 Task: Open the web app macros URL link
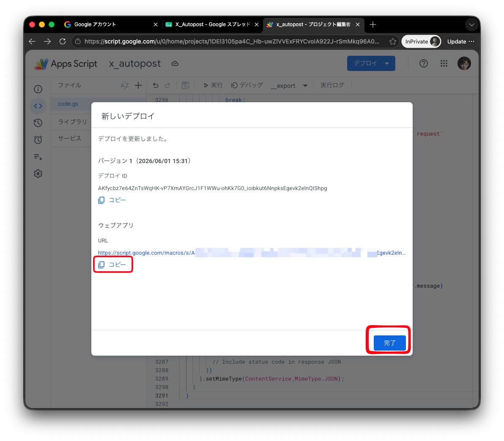(x=251, y=253)
